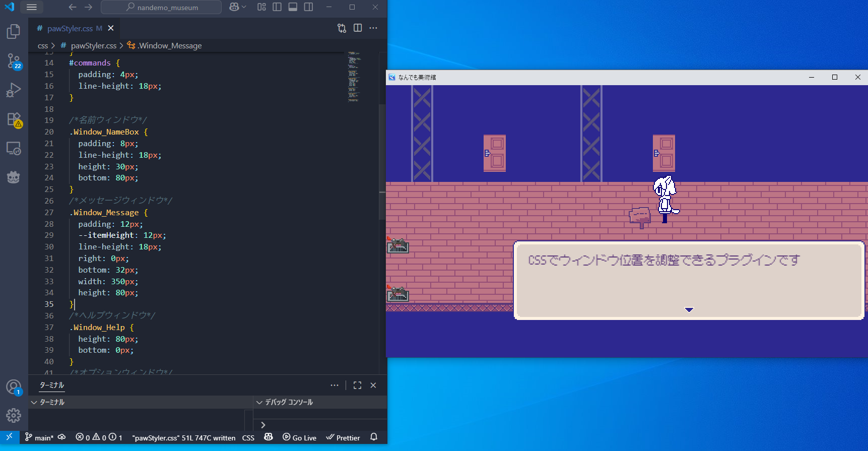Toggle the primary side bar visibility
The image size is (868, 451).
(x=277, y=7)
